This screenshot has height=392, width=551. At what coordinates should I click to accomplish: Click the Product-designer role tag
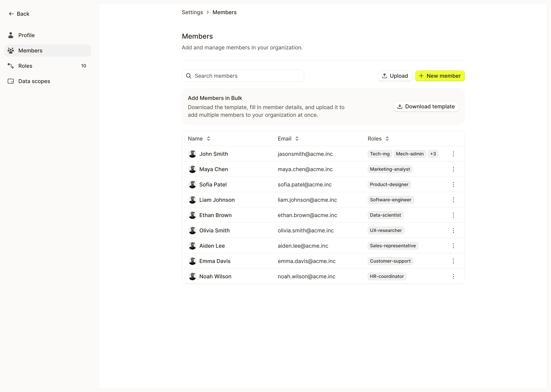(x=389, y=185)
